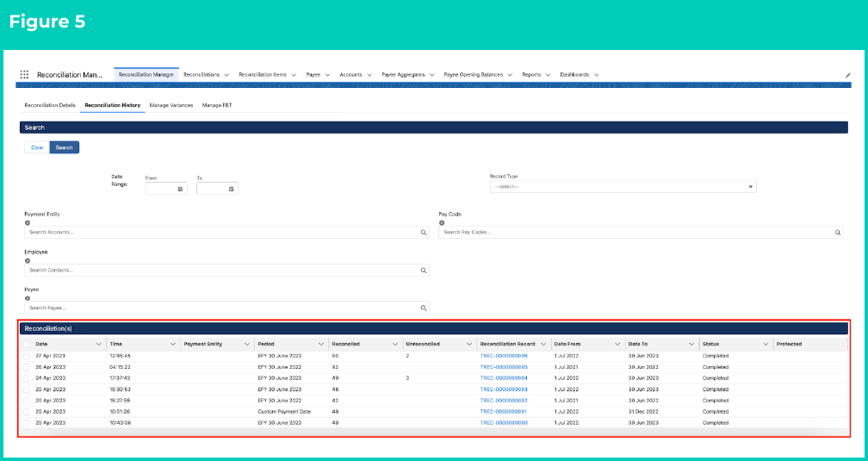Screen dimensions: 868x461
Task: Open the Period column header menu
Action: 320,344
